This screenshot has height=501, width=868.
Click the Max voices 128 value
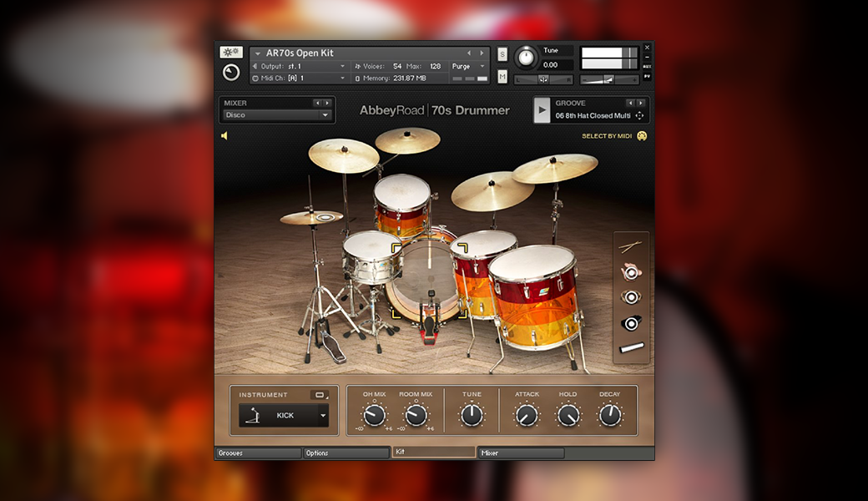click(435, 67)
